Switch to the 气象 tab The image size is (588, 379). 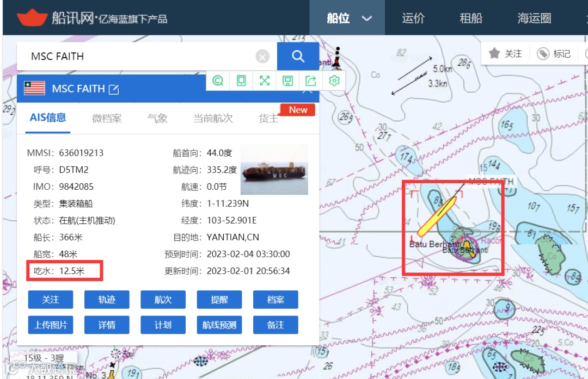click(157, 119)
